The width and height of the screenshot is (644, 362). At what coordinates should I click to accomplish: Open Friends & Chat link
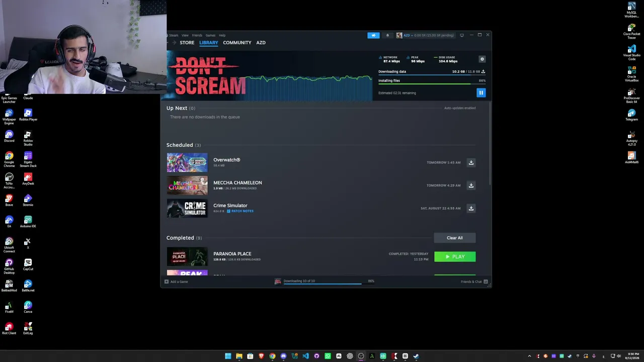471,282
